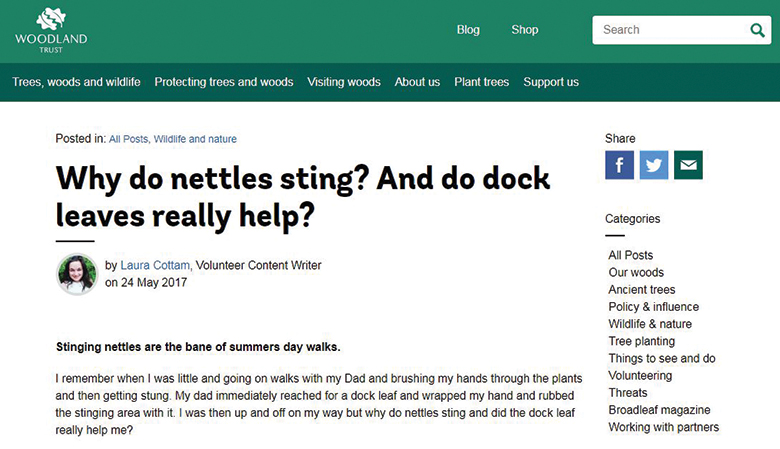The height and width of the screenshot is (449, 780).
Task: Open the Shop page
Action: click(x=525, y=30)
